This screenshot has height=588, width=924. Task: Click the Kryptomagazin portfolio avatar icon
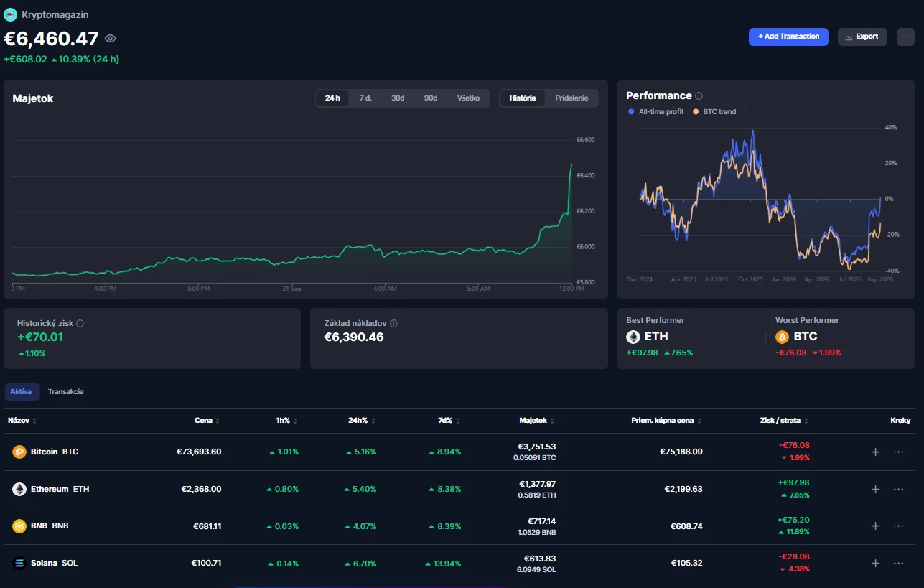pos(10,14)
